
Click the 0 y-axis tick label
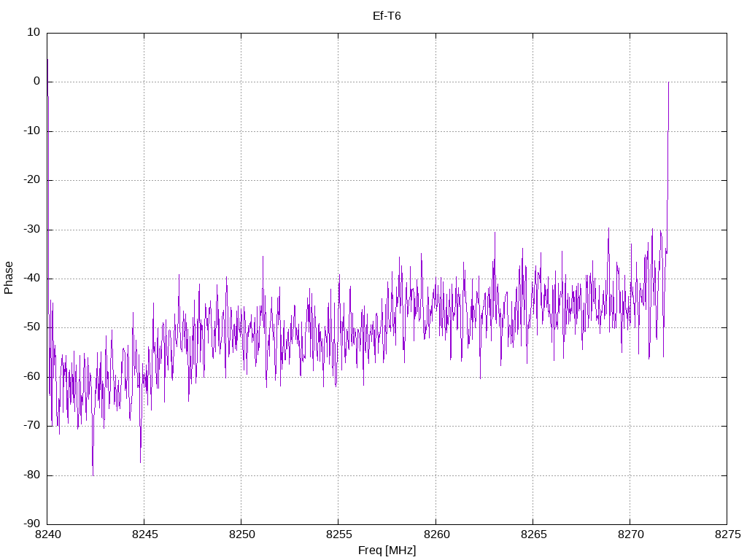click(x=36, y=82)
